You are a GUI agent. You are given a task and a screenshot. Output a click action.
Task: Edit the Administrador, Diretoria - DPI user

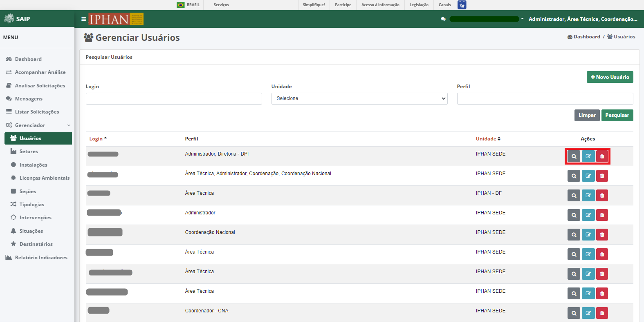[588, 156]
